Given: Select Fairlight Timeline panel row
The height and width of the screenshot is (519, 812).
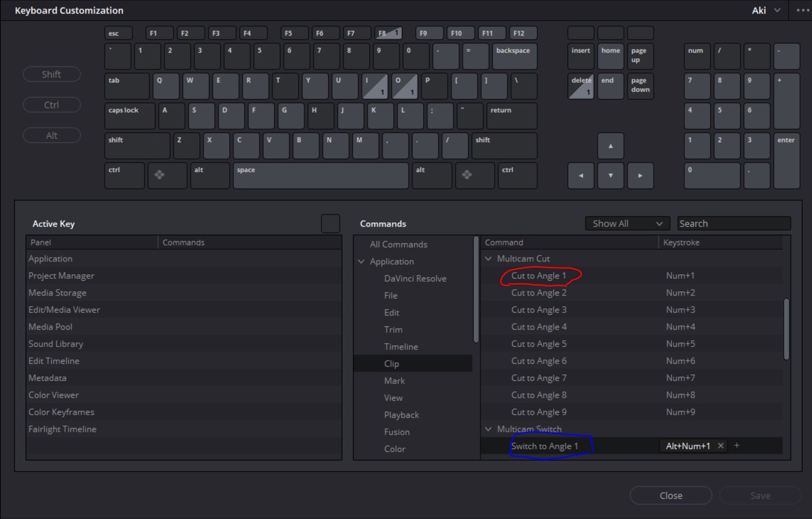Looking at the screenshot, I should tap(184, 429).
